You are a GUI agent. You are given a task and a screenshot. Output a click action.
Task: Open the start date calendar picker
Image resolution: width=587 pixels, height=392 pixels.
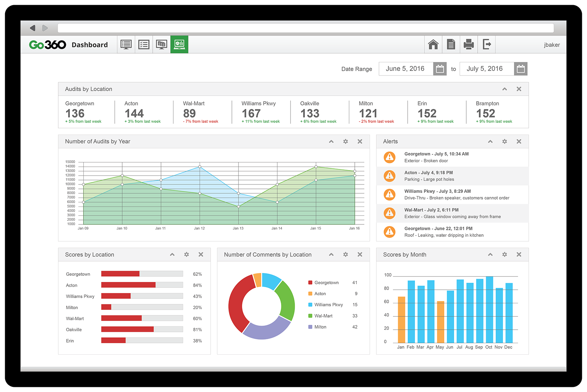click(x=440, y=69)
